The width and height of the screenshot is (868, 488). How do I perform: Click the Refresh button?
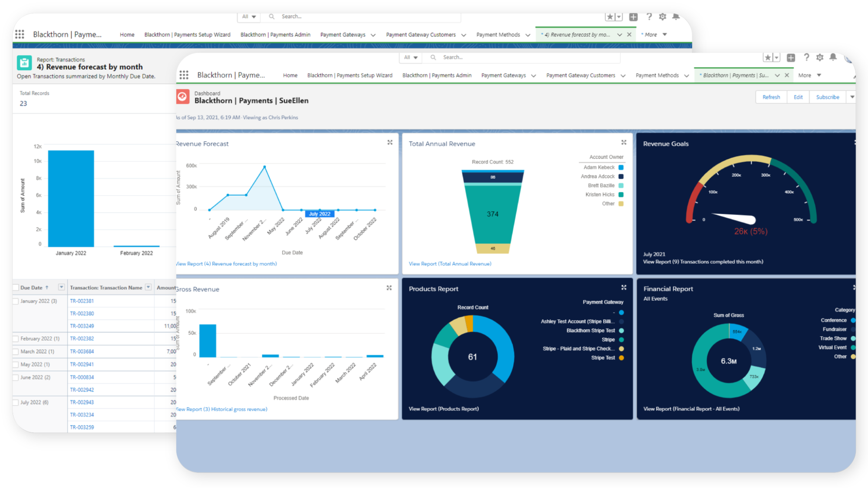point(771,97)
